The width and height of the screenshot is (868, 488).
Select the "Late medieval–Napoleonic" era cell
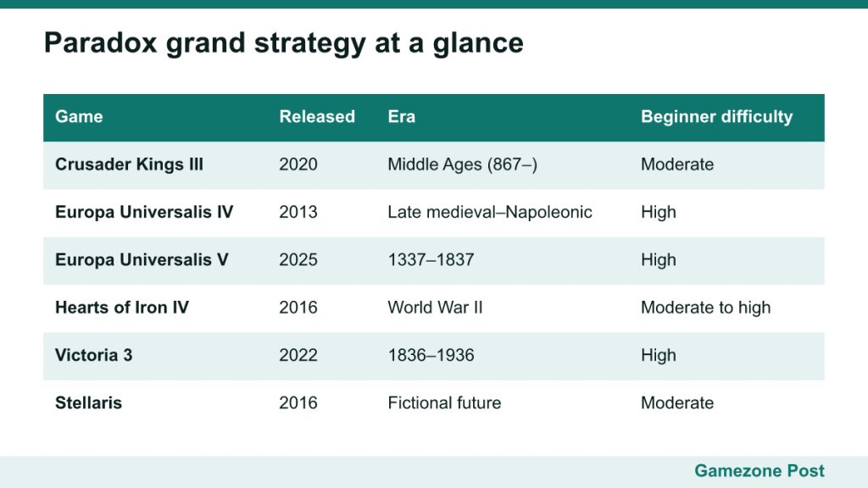point(490,212)
